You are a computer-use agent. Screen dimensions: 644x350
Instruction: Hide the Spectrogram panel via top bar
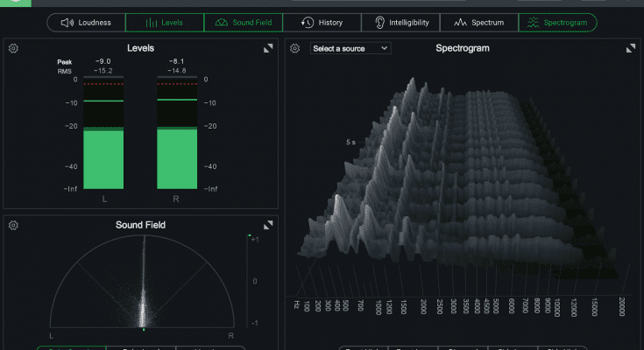(558, 22)
